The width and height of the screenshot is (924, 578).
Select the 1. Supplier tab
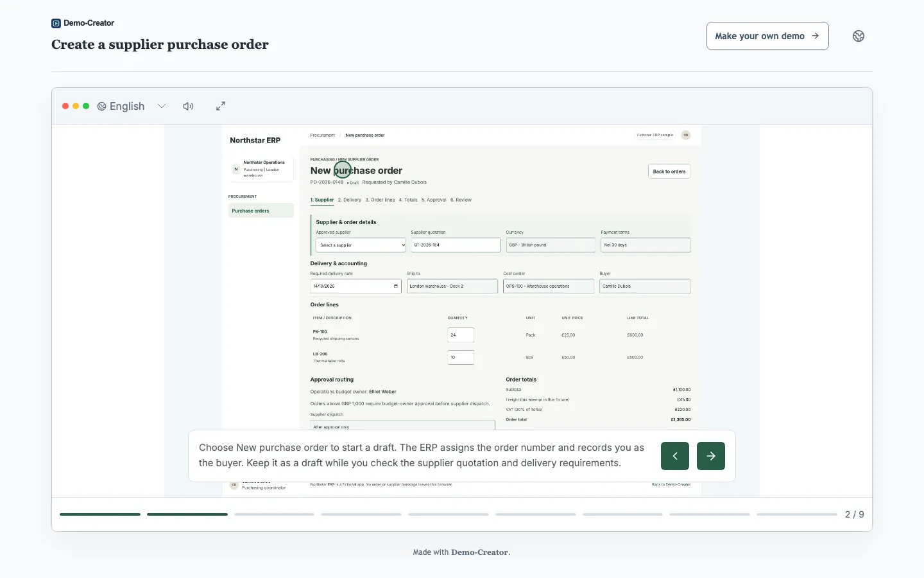point(322,200)
